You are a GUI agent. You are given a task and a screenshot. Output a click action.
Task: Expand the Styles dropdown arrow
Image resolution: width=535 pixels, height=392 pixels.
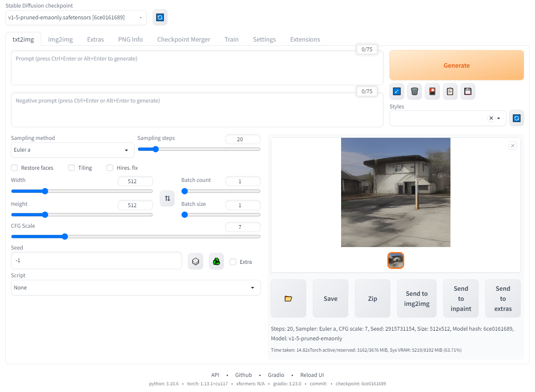(x=499, y=118)
